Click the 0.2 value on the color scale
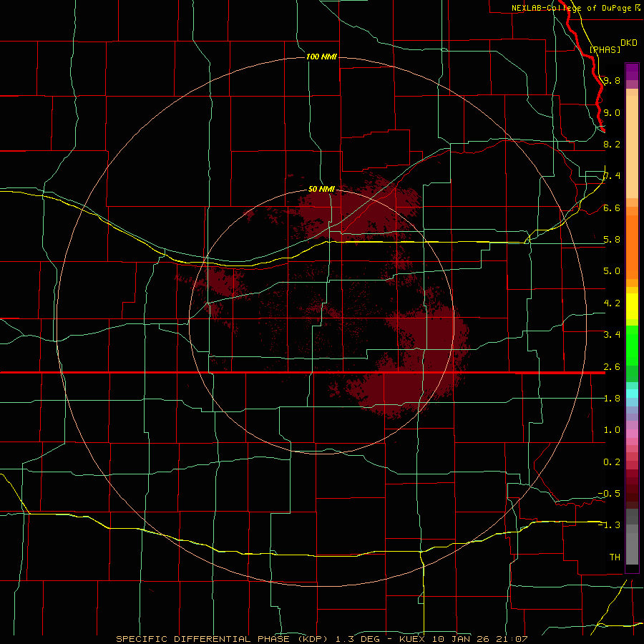This screenshot has height=644, width=644. pos(612,462)
